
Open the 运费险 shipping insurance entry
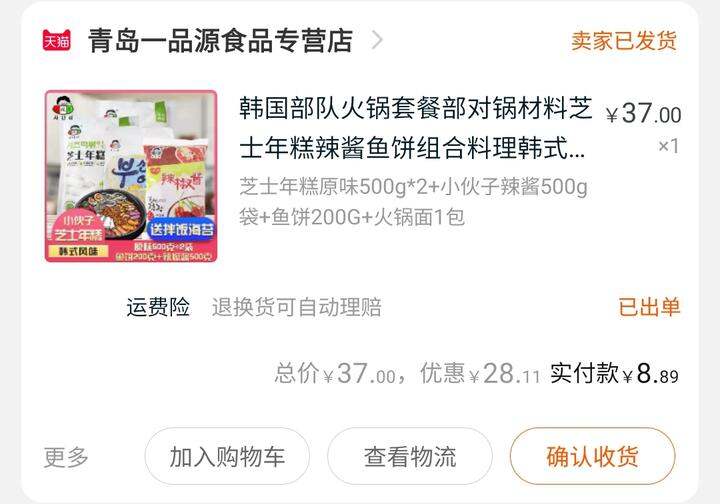coord(158,307)
